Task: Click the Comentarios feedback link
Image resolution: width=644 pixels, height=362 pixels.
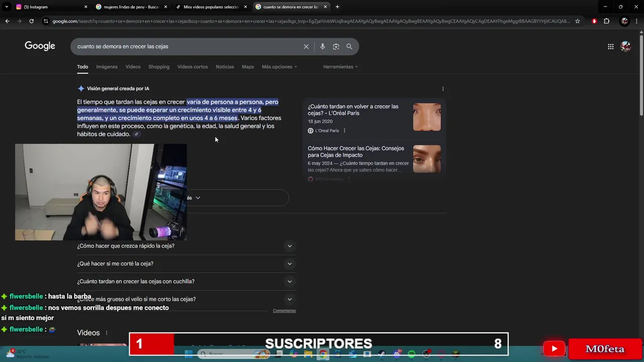Action: 284,311
